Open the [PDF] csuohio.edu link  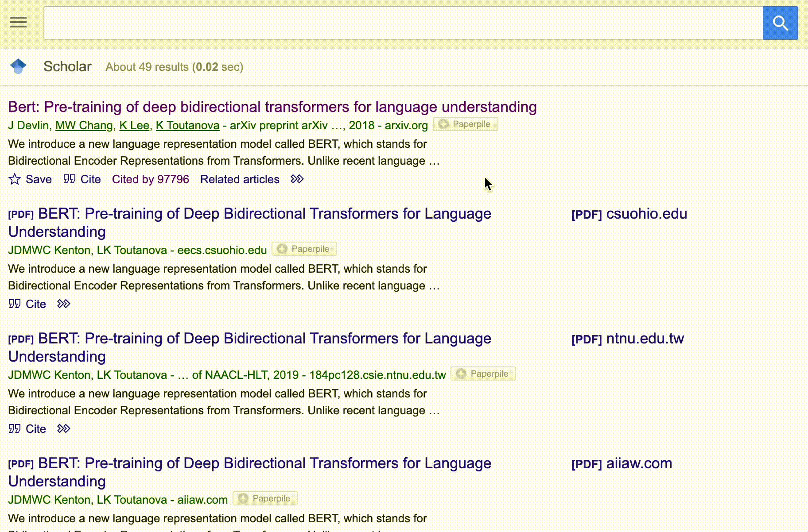tap(629, 214)
